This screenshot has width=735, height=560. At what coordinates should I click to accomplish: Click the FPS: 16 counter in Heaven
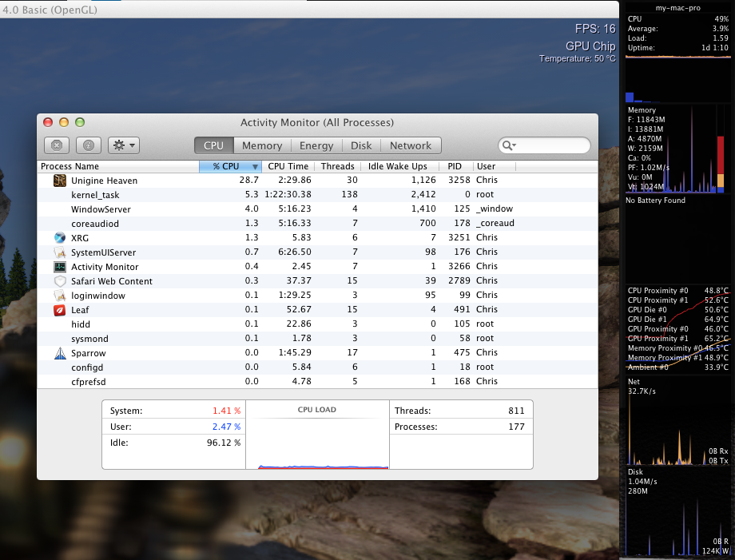(x=595, y=29)
